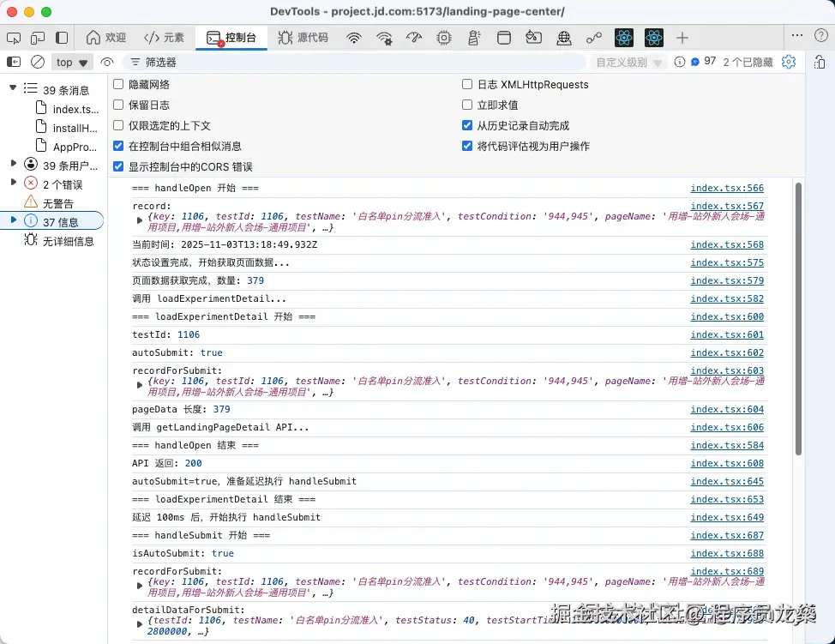The width and height of the screenshot is (835, 644).
Task: Uncheck 显示控制台中的CORS 错误
Action: tap(118, 166)
